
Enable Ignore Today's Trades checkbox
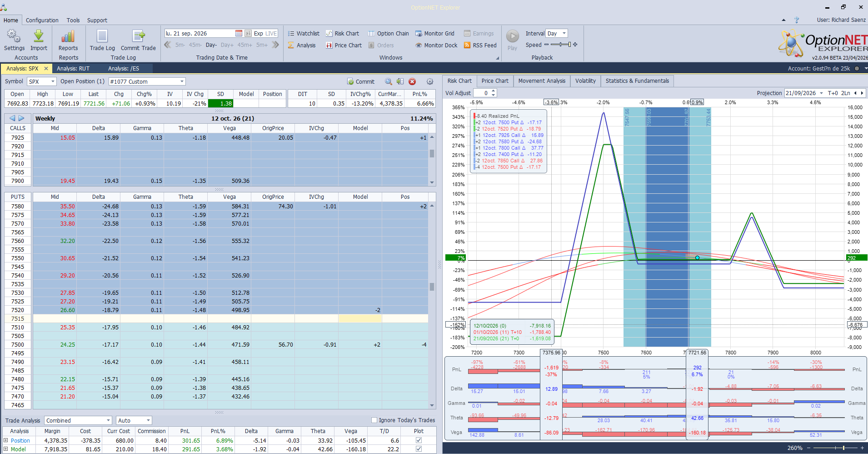click(374, 420)
